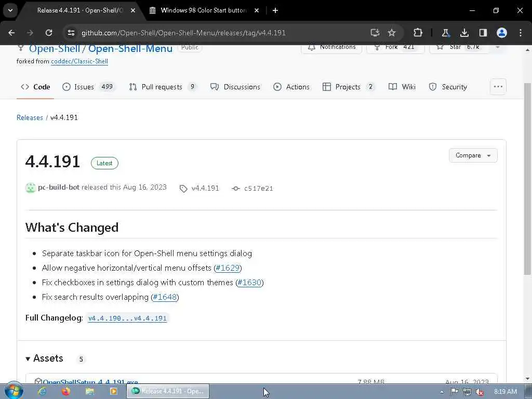Open site information icon in address bar
Viewport: 532px width, 399px height.
click(71, 33)
